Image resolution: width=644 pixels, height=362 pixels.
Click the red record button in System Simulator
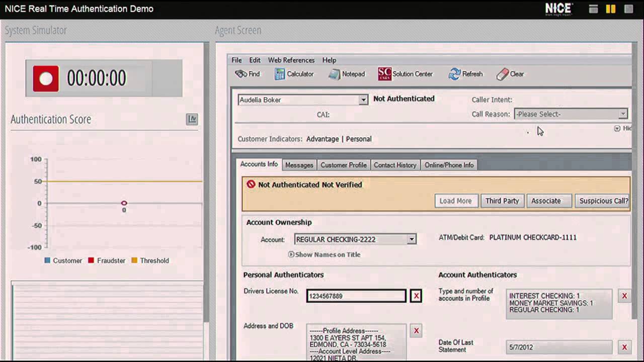pos(46,79)
